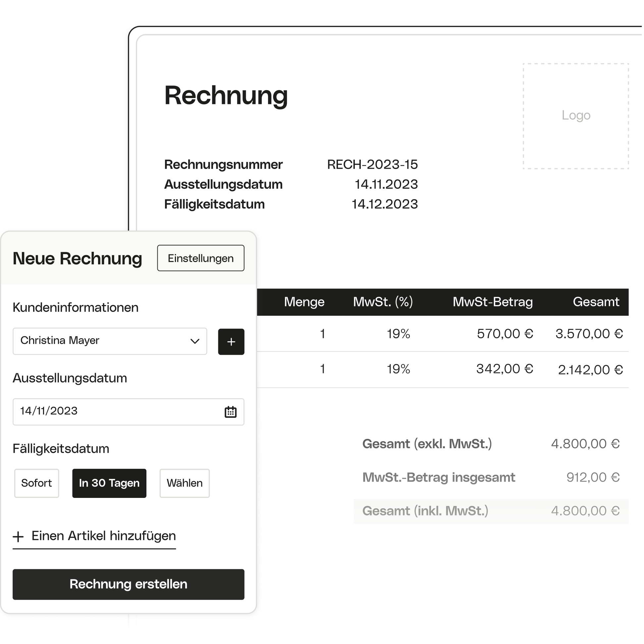644x644 pixels.
Task: Click the plus button to add customer
Action: pos(231,342)
